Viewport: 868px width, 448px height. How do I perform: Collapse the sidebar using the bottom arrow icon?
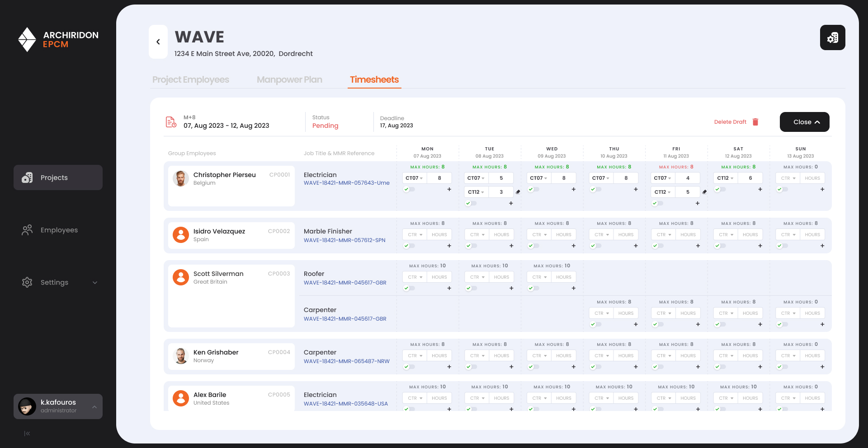click(x=27, y=434)
